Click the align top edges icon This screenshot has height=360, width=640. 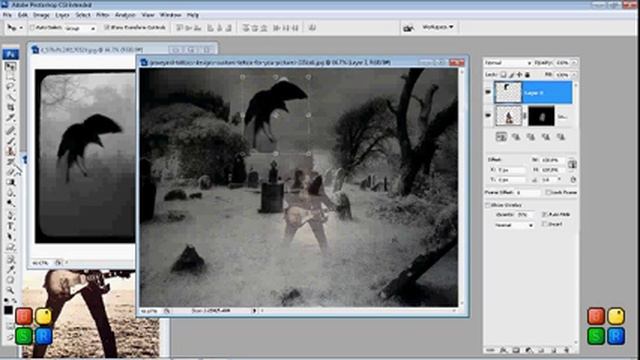179,28
